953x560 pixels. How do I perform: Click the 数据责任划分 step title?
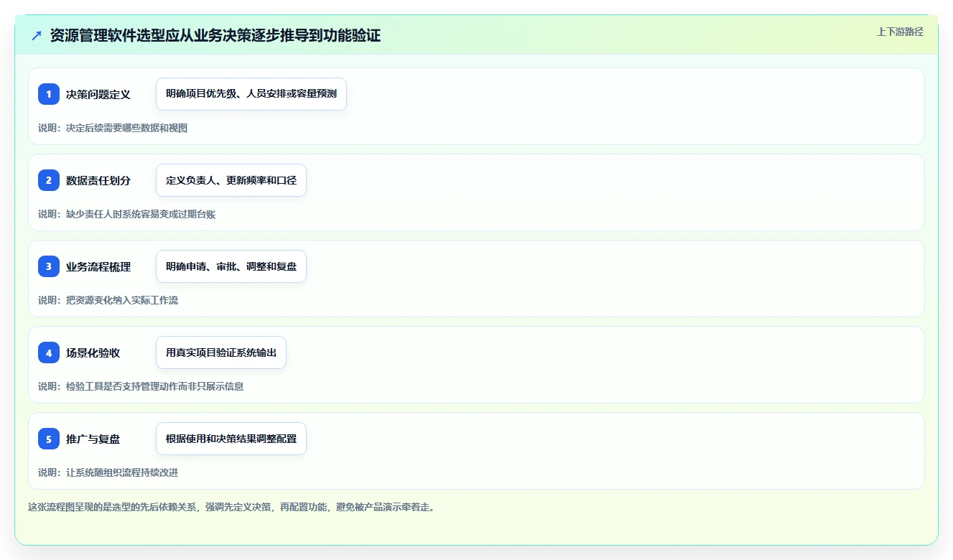98,180
